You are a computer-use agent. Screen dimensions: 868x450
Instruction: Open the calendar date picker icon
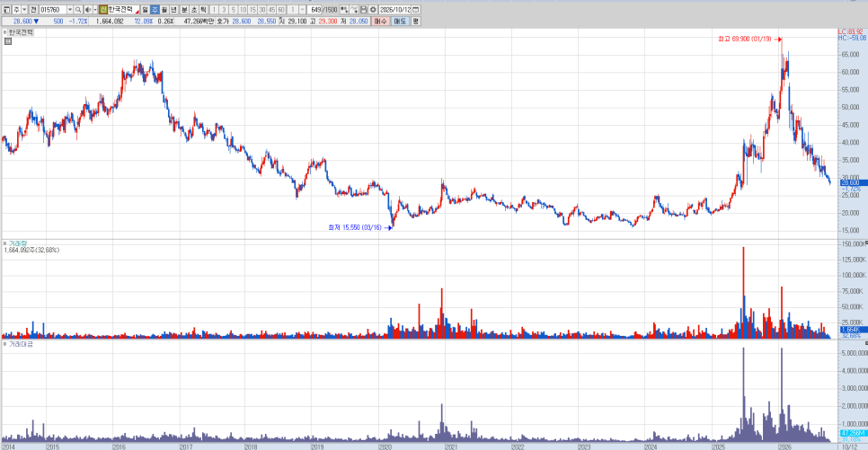(x=416, y=10)
